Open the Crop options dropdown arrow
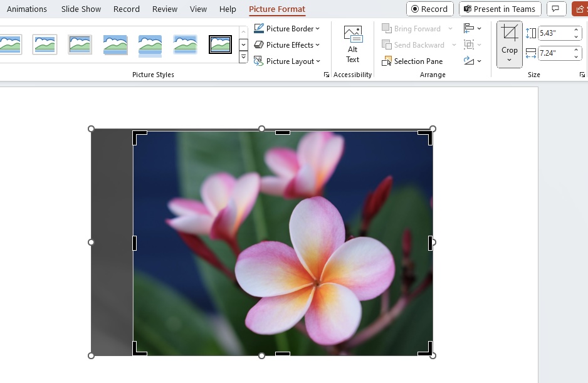The height and width of the screenshot is (383, 588). pyautogui.click(x=509, y=60)
